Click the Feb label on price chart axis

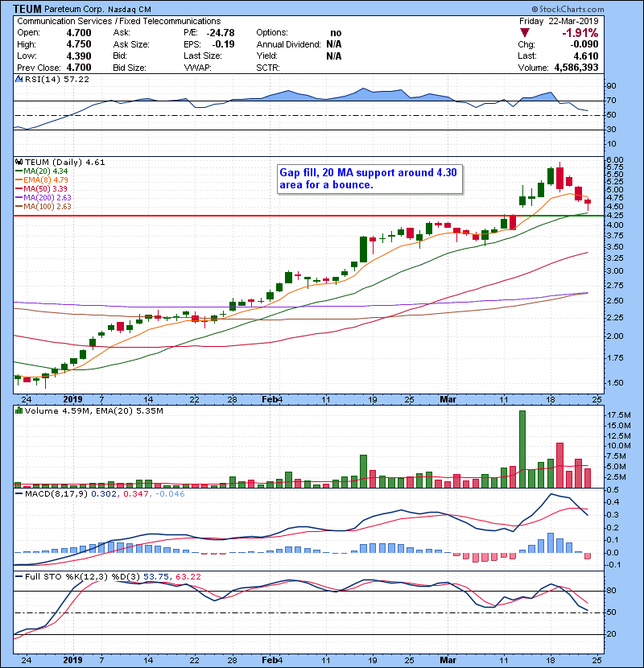(x=270, y=400)
